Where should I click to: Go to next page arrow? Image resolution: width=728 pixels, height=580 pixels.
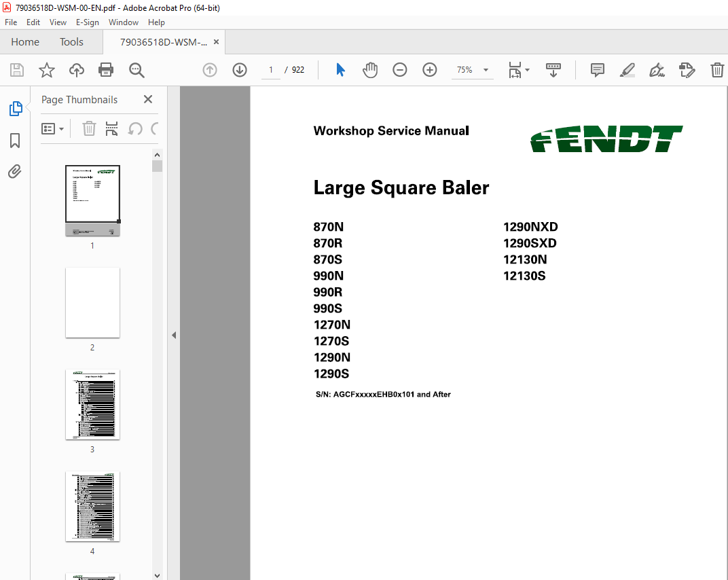coord(240,70)
